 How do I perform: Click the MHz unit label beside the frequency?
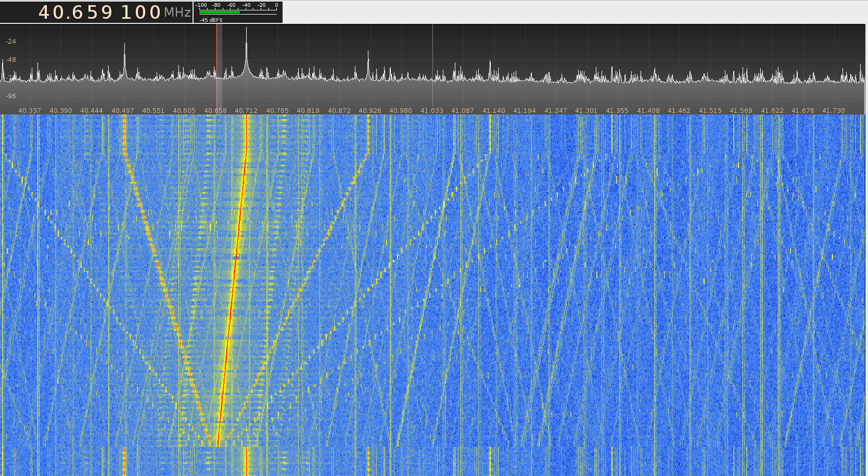(x=177, y=12)
